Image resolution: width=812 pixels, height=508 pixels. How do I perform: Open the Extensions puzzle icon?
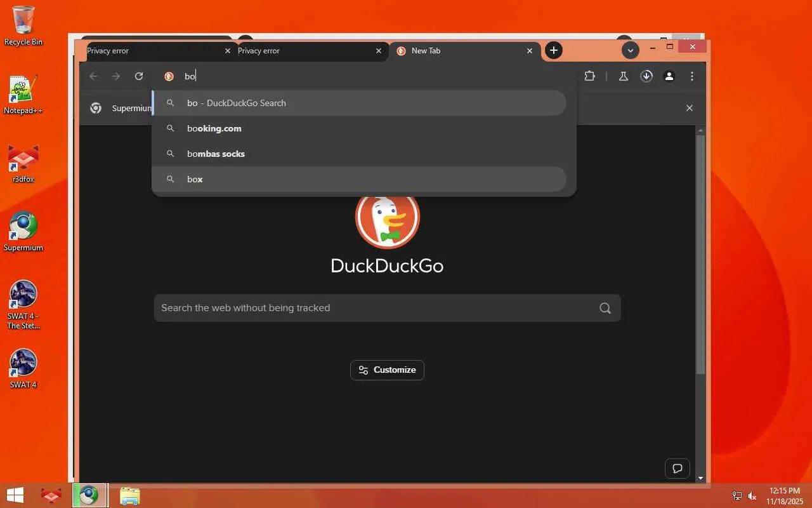[x=590, y=76]
